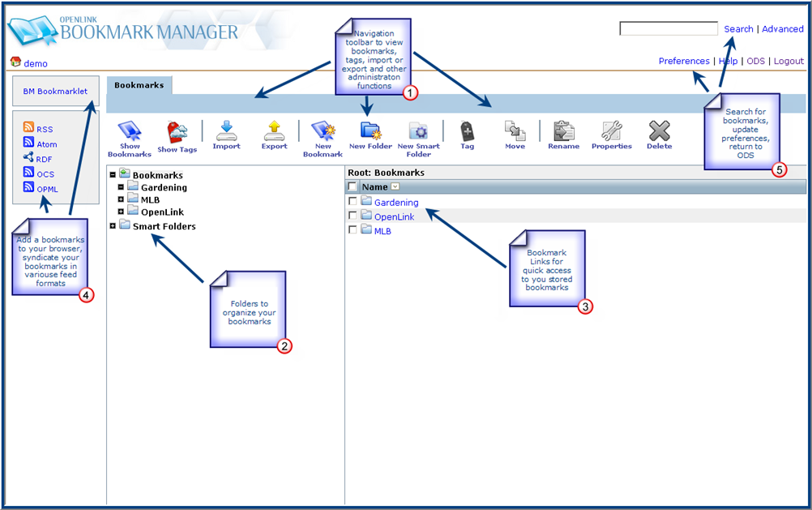Open the Name column sort dropdown arrow
The width and height of the screenshot is (812, 510).
click(395, 186)
